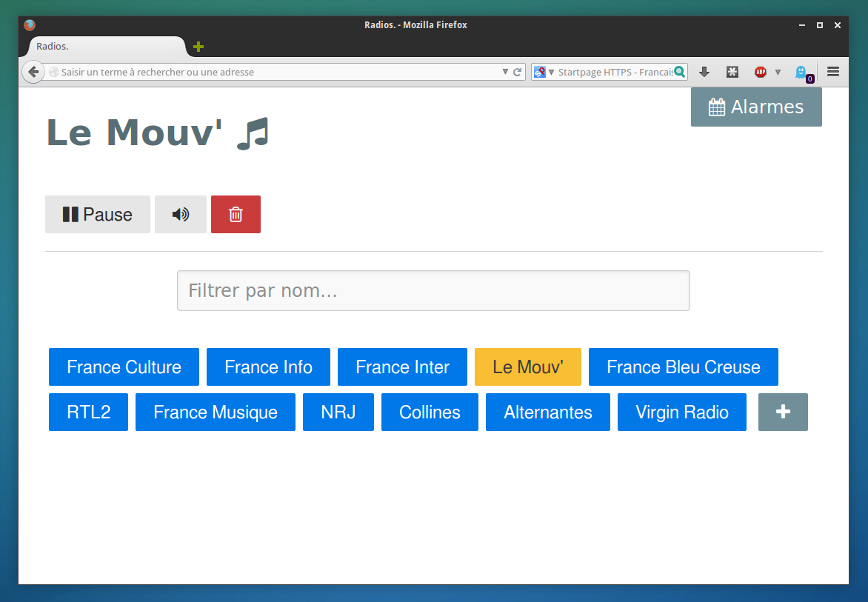Delete station with red trash button
The width and height of the screenshot is (868, 602).
[x=236, y=214]
